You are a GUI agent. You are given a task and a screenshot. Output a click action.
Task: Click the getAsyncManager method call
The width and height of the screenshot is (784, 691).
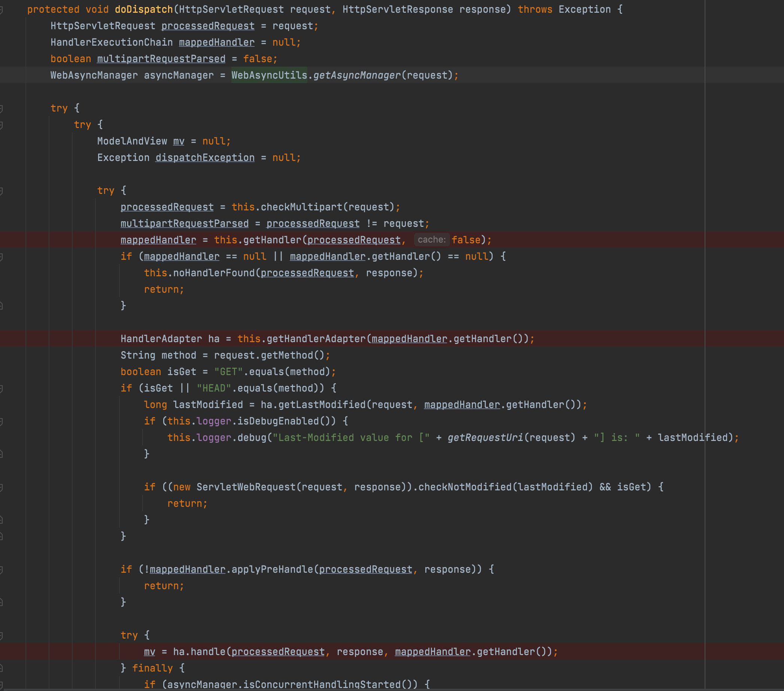[x=357, y=76]
